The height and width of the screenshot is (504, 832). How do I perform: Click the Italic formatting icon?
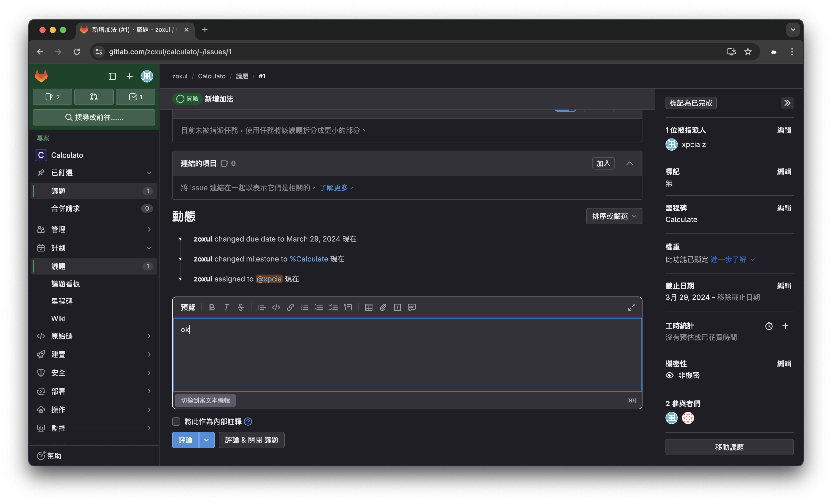(226, 307)
